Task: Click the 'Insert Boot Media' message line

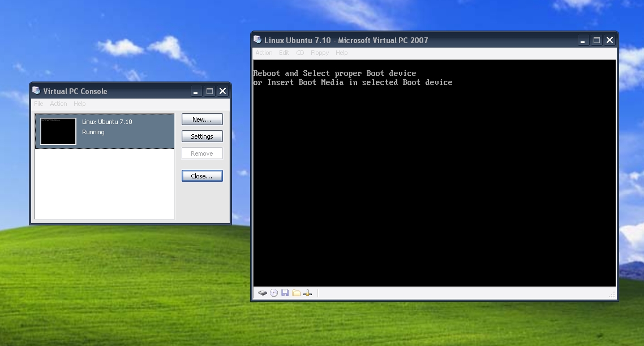Action: tap(353, 82)
